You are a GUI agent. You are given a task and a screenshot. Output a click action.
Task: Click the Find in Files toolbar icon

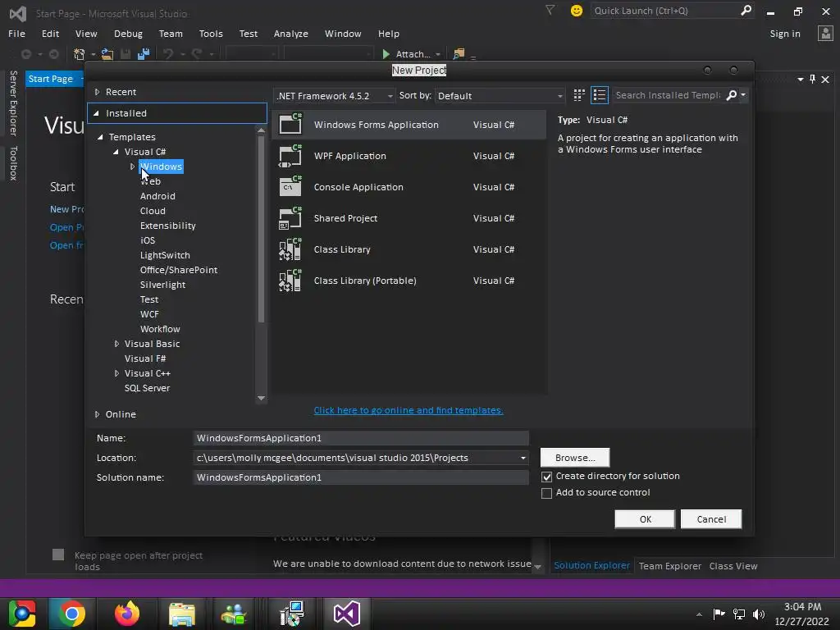[x=459, y=54]
